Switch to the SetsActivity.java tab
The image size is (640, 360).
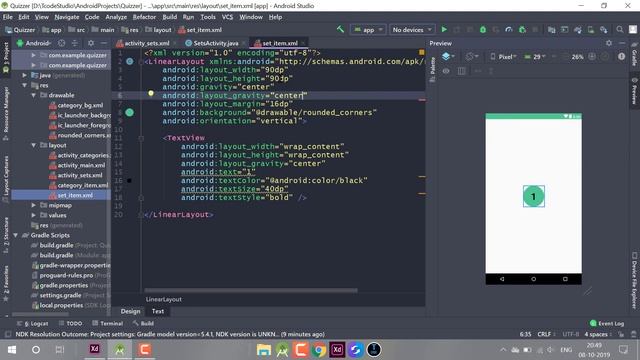(x=215, y=43)
